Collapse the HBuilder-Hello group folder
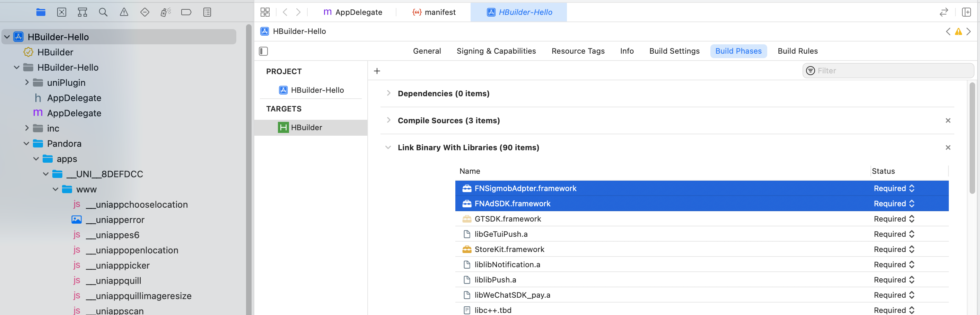The height and width of the screenshot is (315, 980). pyautogui.click(x=17, y=67)
